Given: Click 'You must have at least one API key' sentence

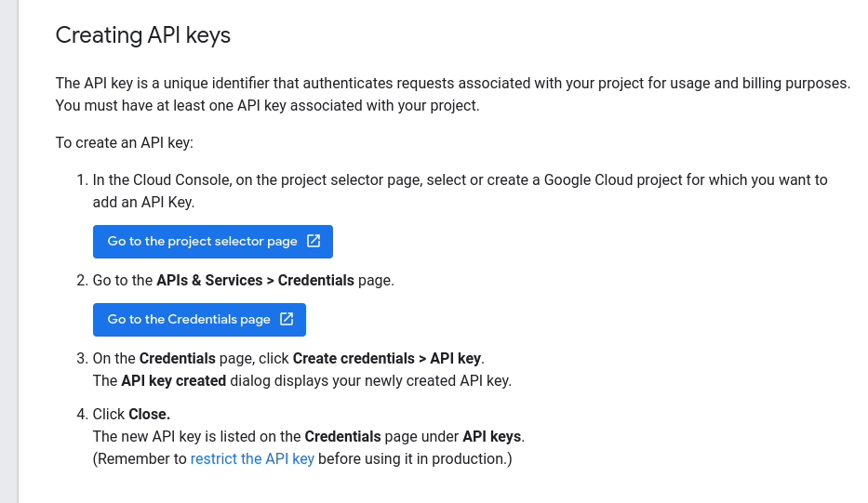Looking at the screenshot, I should point(267,105).
